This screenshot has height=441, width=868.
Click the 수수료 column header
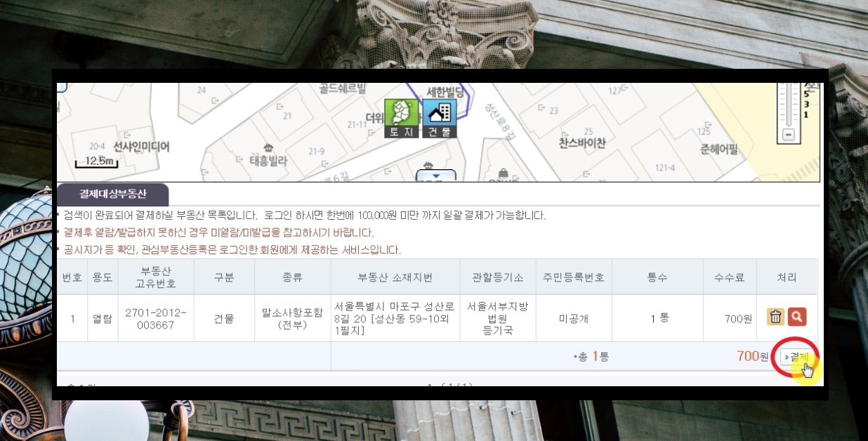click(730, 277)
